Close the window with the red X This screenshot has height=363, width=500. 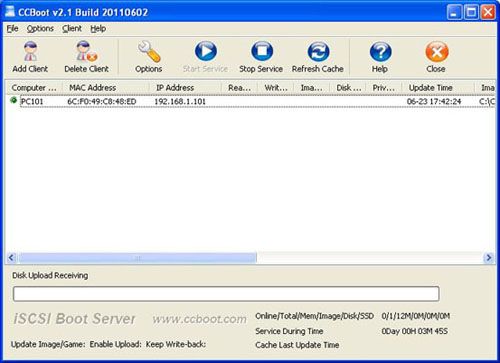[488, 12]
